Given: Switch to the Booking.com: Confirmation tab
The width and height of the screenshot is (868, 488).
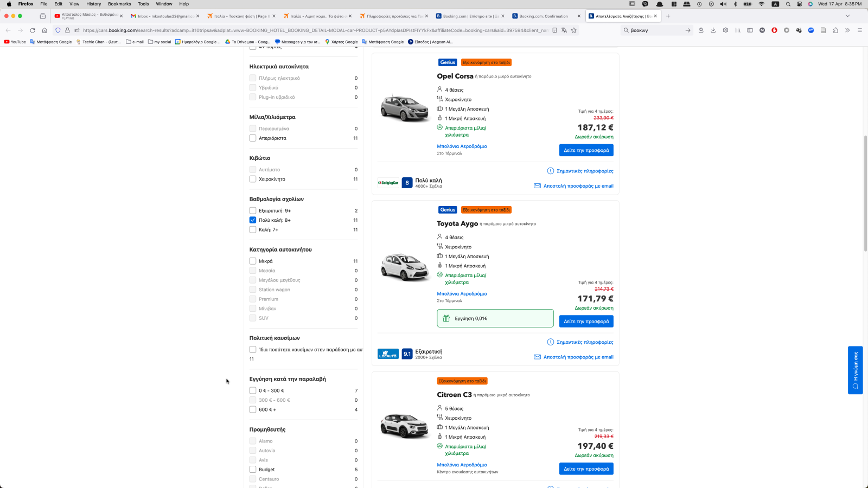Looking at the screenshot, I should tap(545, 16).
